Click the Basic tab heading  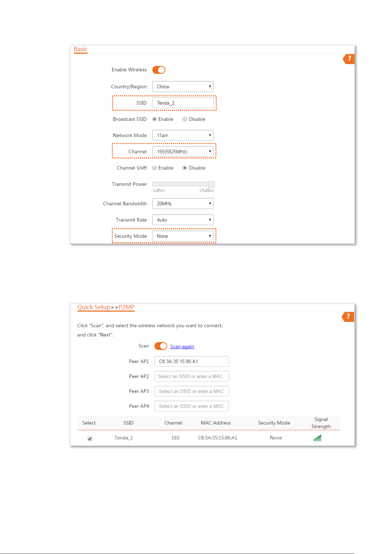[81, 49]
